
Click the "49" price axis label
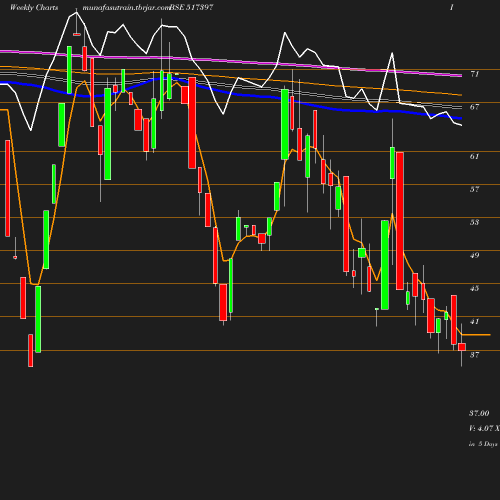(x=475, y=255)
